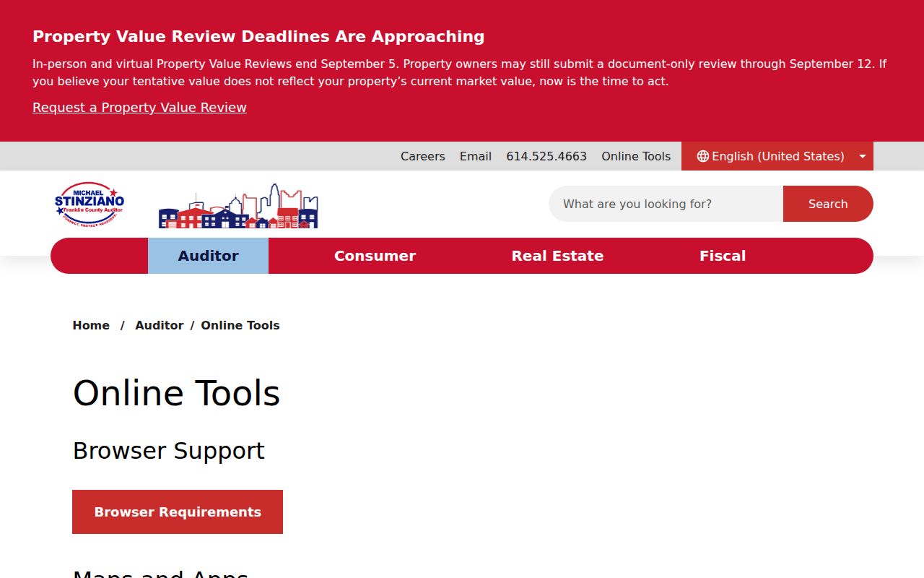Click the Browser Requirements button
This screenshot has width=924, height=578.
point(178,512)
